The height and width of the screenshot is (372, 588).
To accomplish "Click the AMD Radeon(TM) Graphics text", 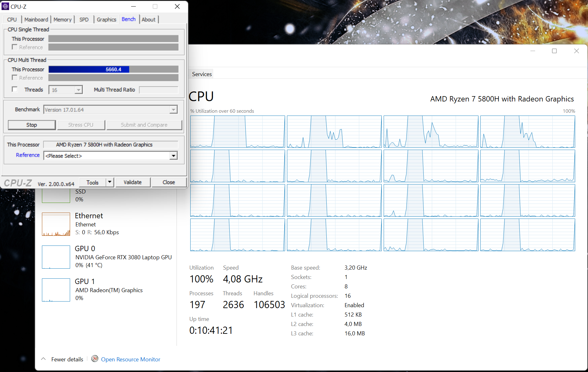I will [109, 290].
